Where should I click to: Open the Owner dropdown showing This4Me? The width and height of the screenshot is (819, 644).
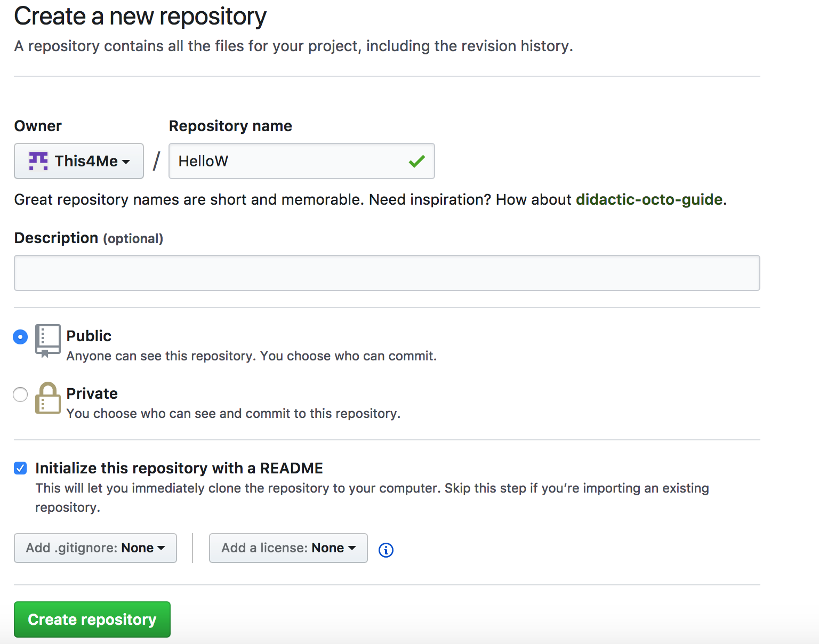[79, 161]
